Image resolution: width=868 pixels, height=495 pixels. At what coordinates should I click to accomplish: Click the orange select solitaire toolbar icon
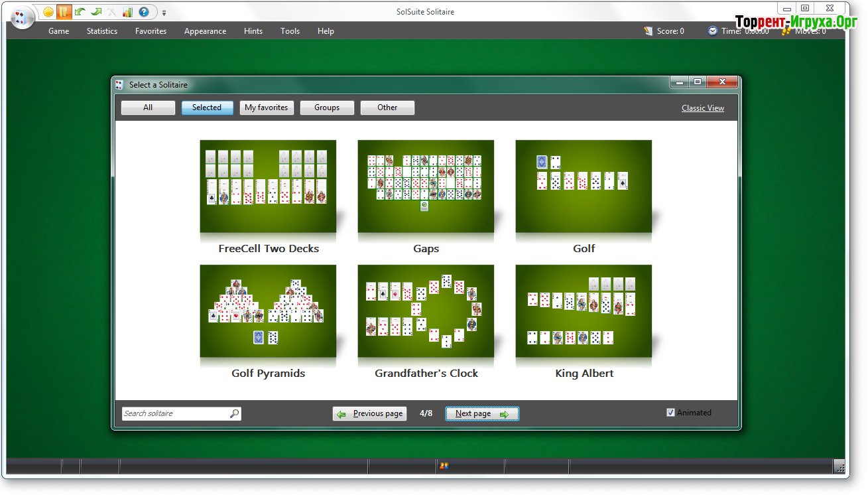click(x=64, y=12)
